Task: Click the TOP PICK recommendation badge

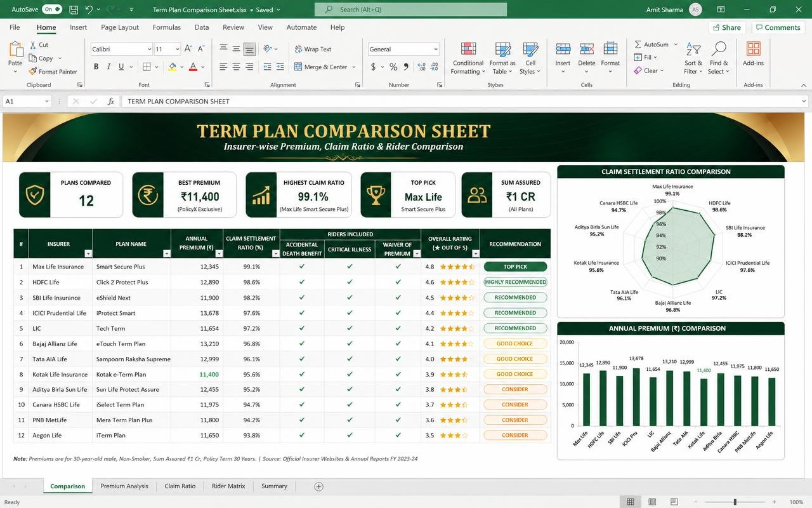Action: (515, 267)
